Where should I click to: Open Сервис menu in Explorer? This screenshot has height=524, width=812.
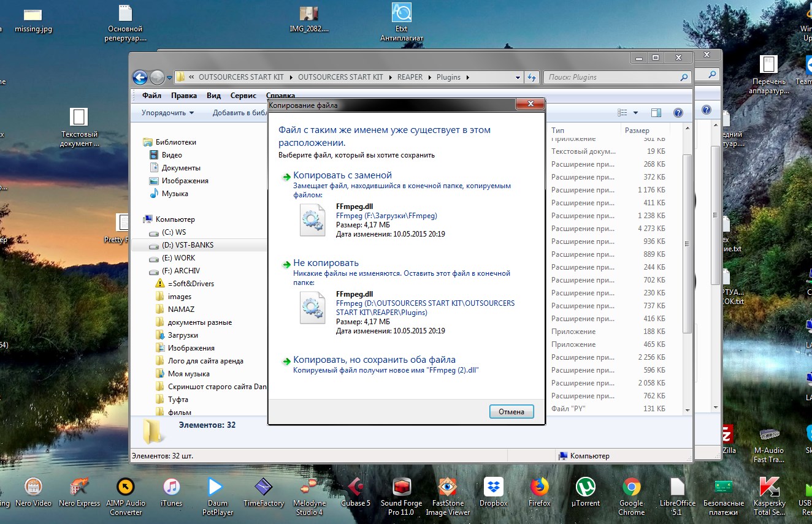coord(243,96)
